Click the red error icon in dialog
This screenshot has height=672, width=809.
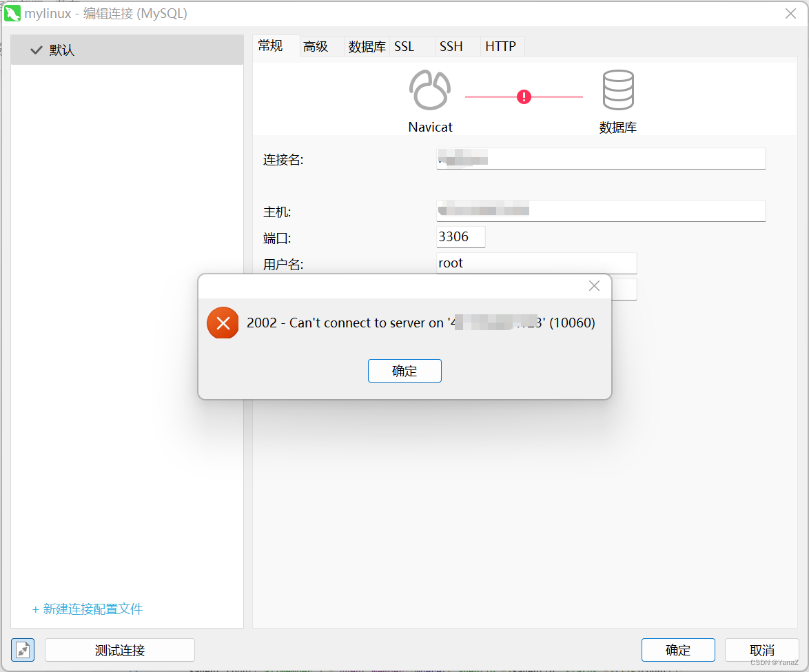[x=223, y=323]
